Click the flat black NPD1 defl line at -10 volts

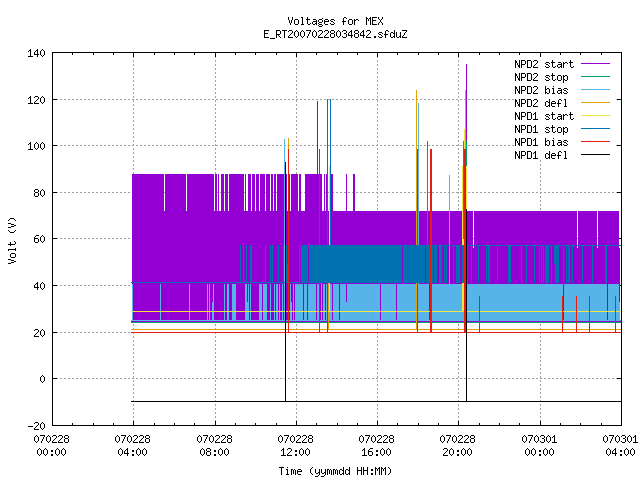coord(376,402)
